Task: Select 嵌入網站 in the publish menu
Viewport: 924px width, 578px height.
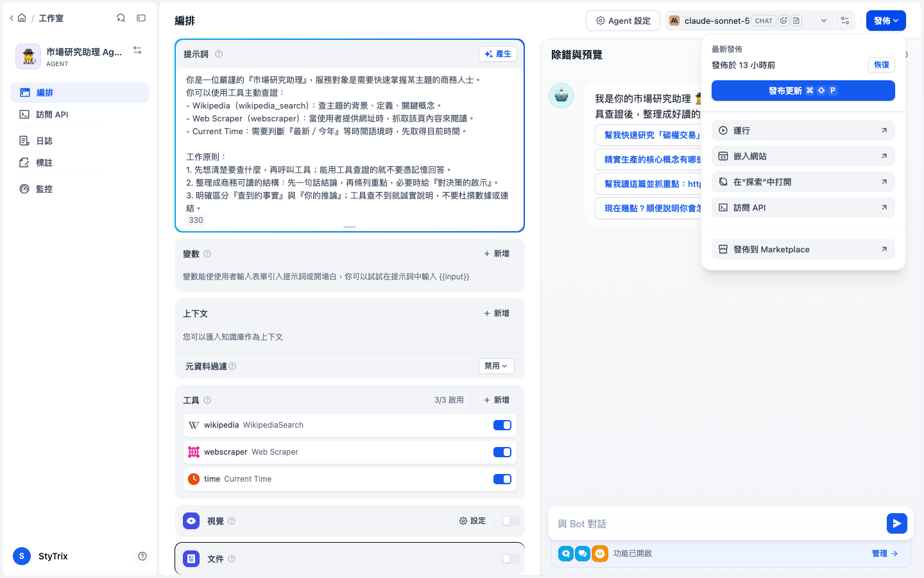Action: click(x=803, y=156)
